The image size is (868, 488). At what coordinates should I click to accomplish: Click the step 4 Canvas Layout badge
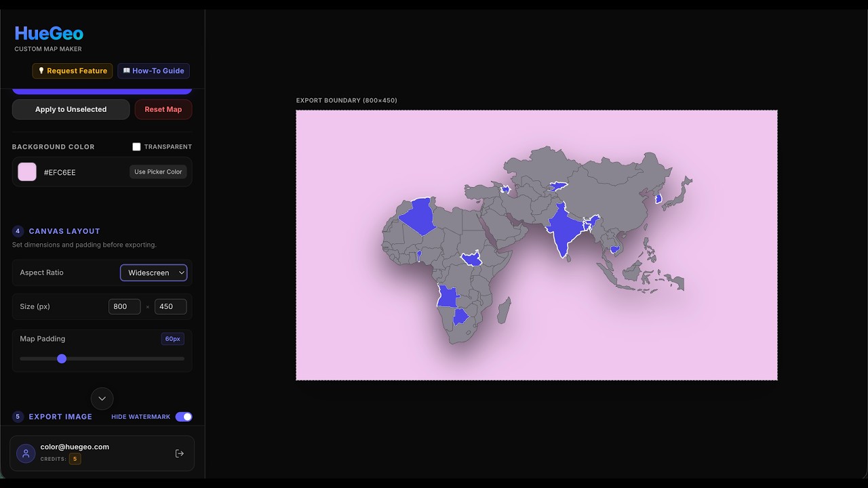tap(18, 231)
